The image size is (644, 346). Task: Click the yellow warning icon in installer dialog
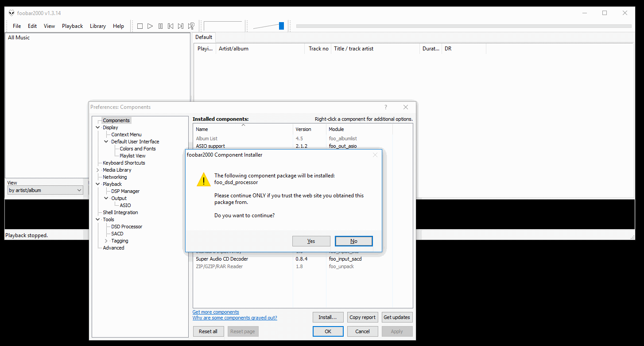point(204,180)
